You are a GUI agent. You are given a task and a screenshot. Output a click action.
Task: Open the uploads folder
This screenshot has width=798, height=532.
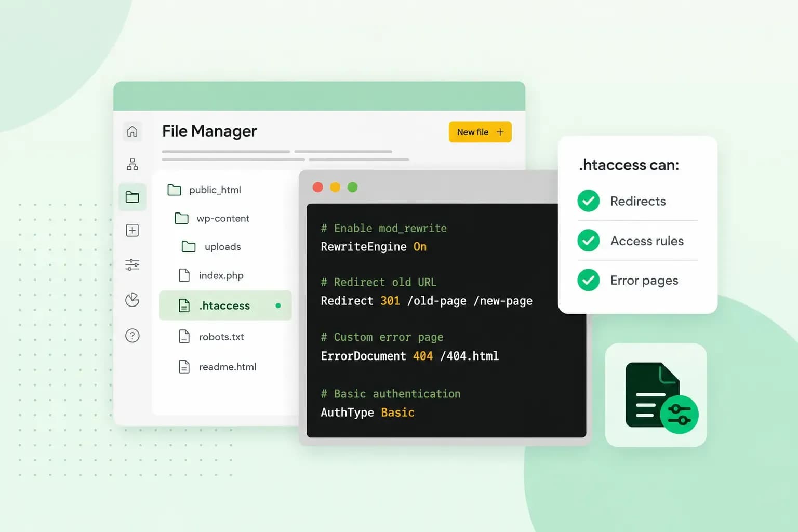pyautogui.click(x=211, y=246)
